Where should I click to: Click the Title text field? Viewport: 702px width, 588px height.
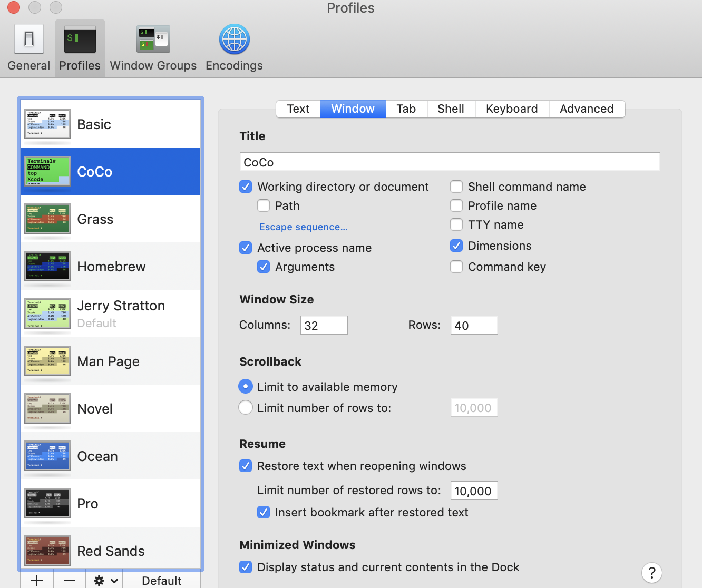point(450,162)
